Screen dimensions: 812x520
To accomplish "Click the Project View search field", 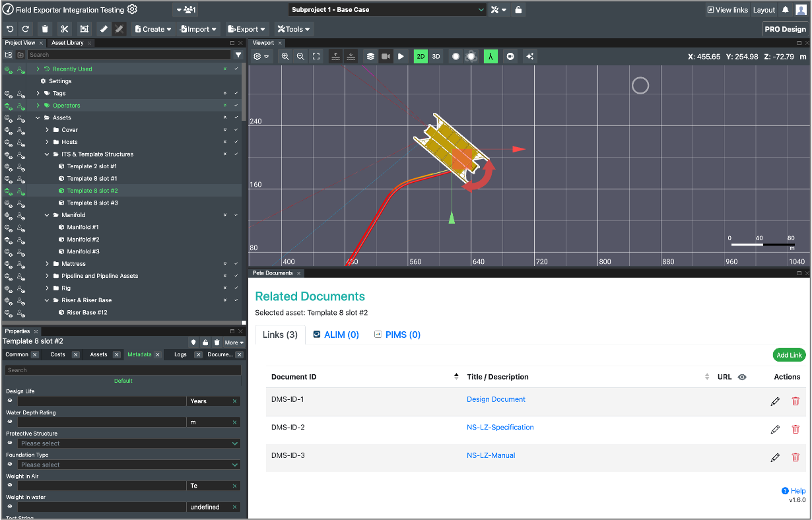I will pyautogui.click(x=129, y=55).
